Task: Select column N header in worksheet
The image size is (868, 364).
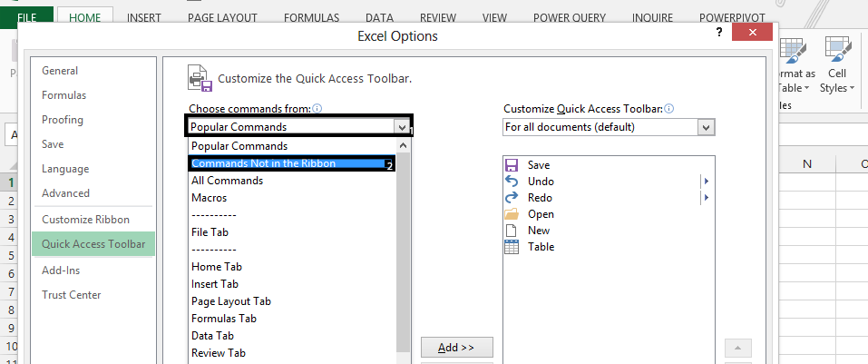Action: (x=806, y=164)
